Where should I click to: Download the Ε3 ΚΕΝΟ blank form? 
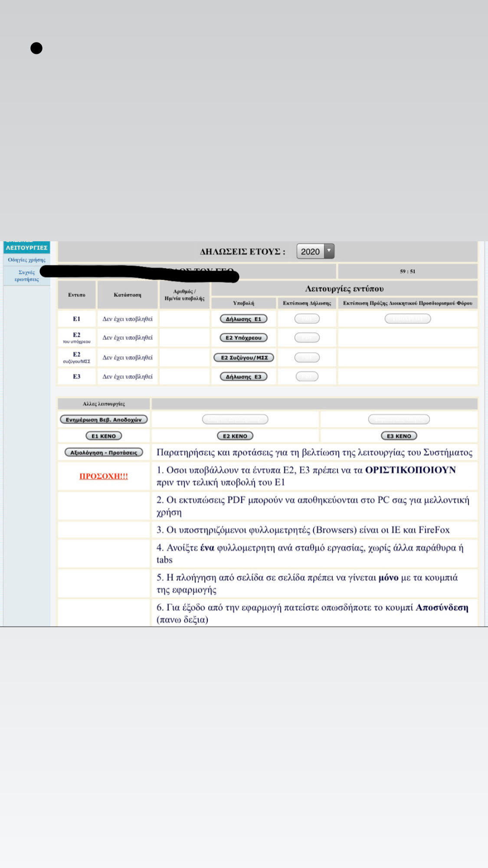click(x=399, y=436)
